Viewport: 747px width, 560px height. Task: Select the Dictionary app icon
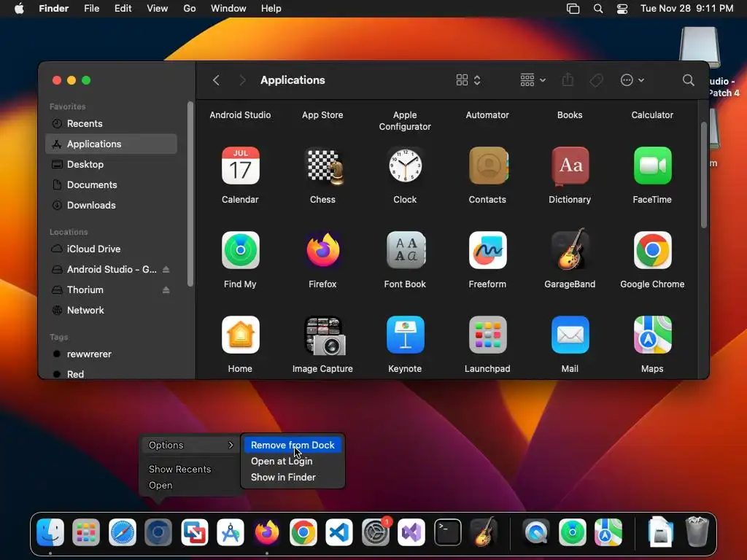pos(570,166)
